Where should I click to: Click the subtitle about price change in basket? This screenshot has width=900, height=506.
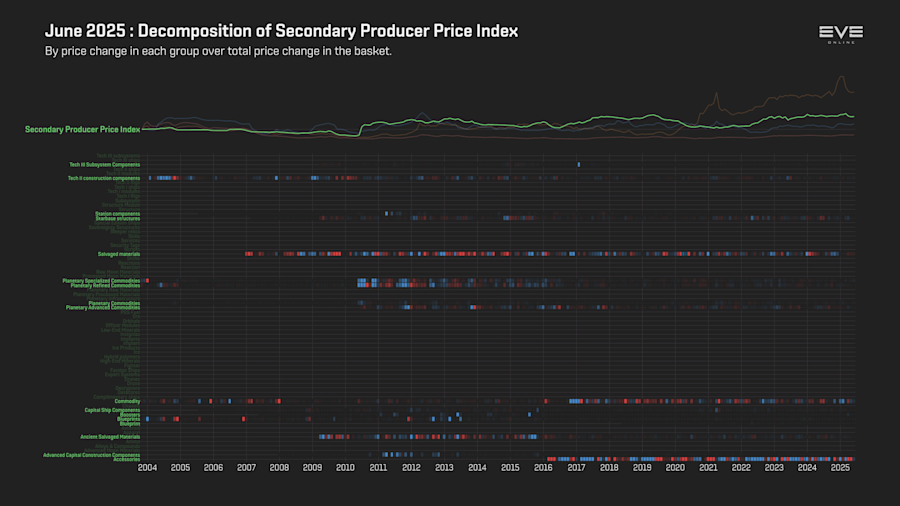point(218,51)
